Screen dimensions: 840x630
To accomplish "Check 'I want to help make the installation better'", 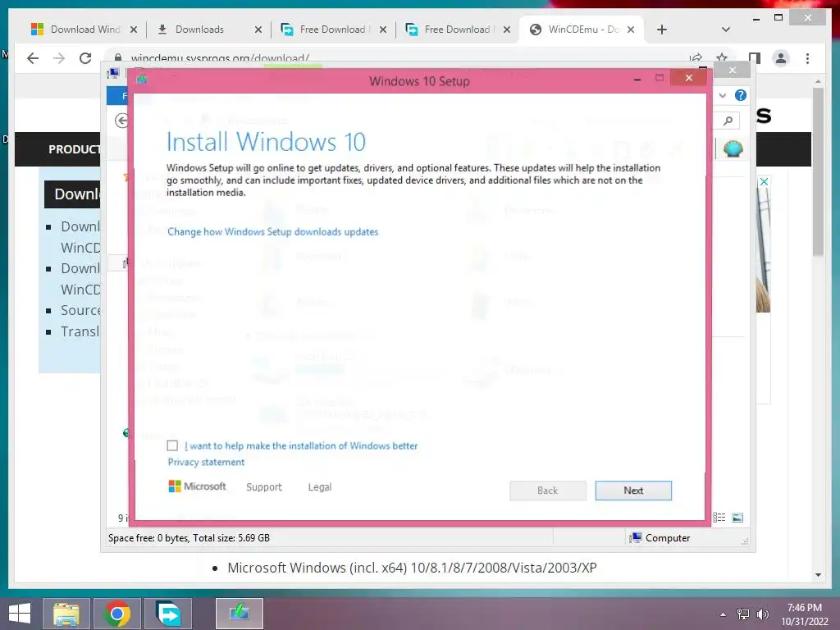I will coord(172,445).
